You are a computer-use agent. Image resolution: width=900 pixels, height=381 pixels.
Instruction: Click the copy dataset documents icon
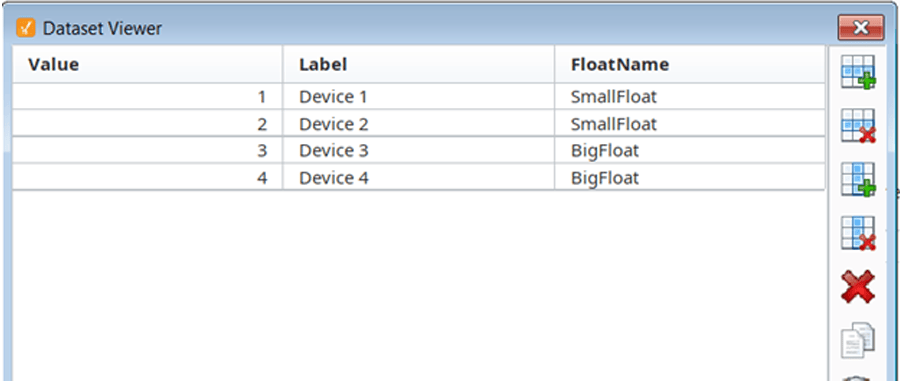pyautogui.click(x=858, y=340)
